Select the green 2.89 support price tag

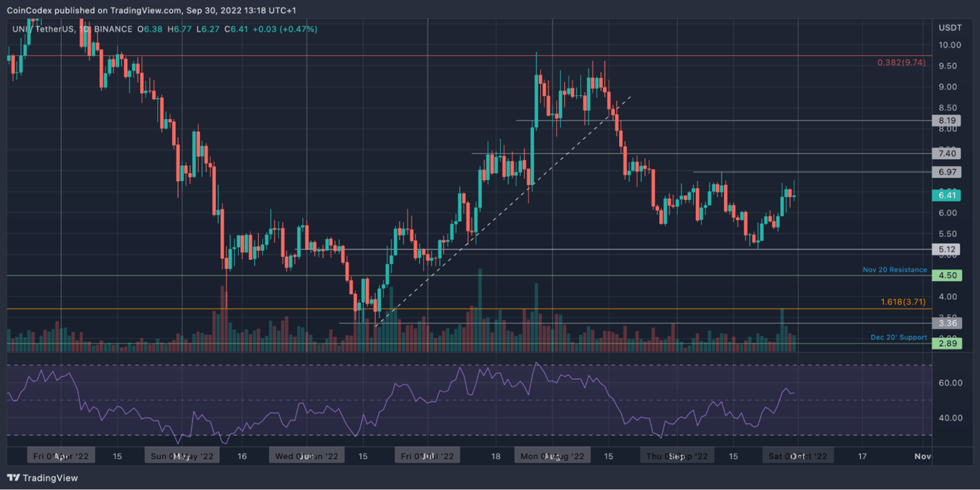pos(946,344)
